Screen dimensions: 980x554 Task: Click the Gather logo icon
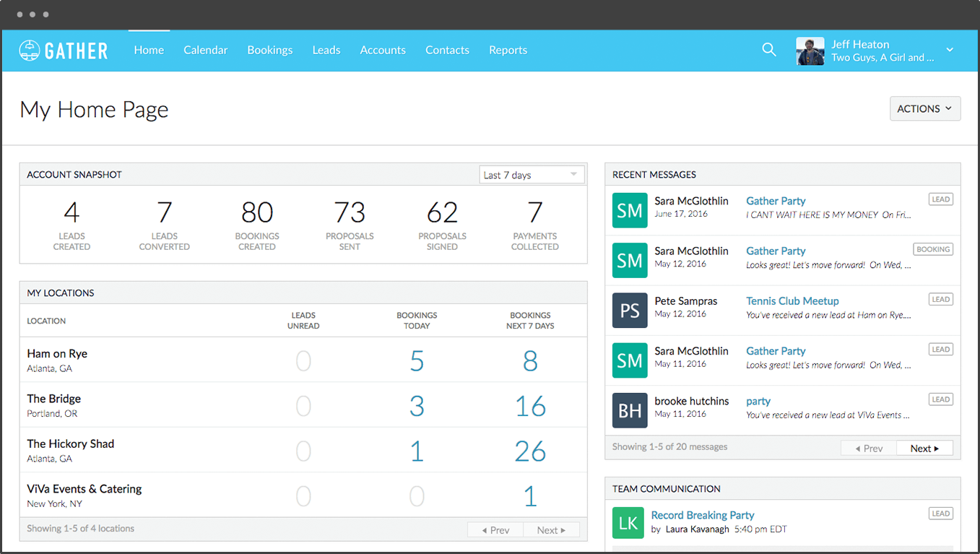click(30, 51)
